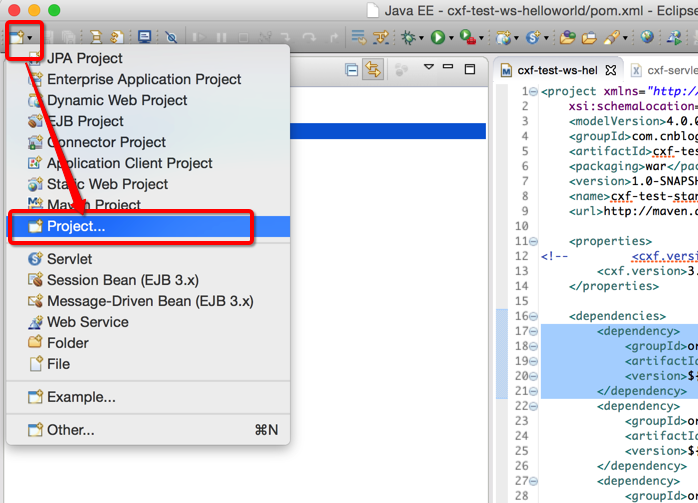Select JPA Project from New menu
Screen dimensions: 698x503
coord(148,58)
